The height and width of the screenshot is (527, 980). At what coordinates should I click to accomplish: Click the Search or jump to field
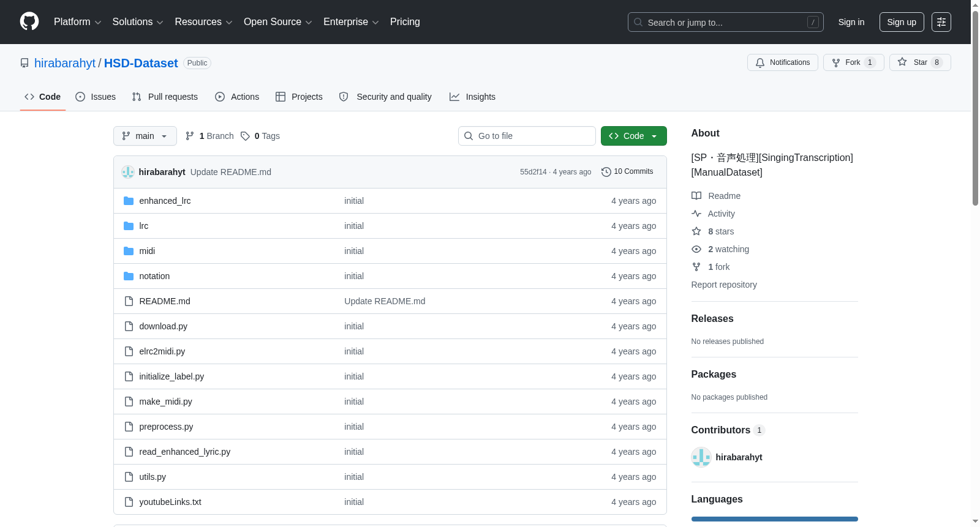coord(726,22)
